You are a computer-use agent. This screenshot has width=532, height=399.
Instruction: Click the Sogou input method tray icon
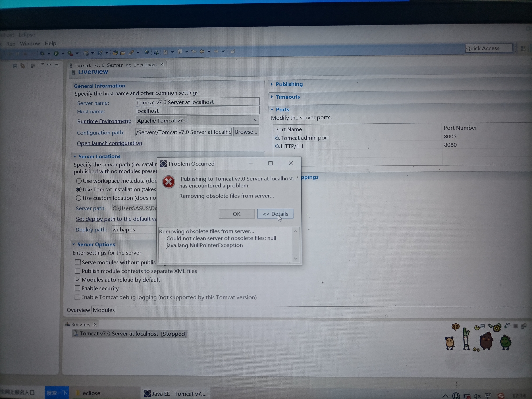(x=501, y=396)
